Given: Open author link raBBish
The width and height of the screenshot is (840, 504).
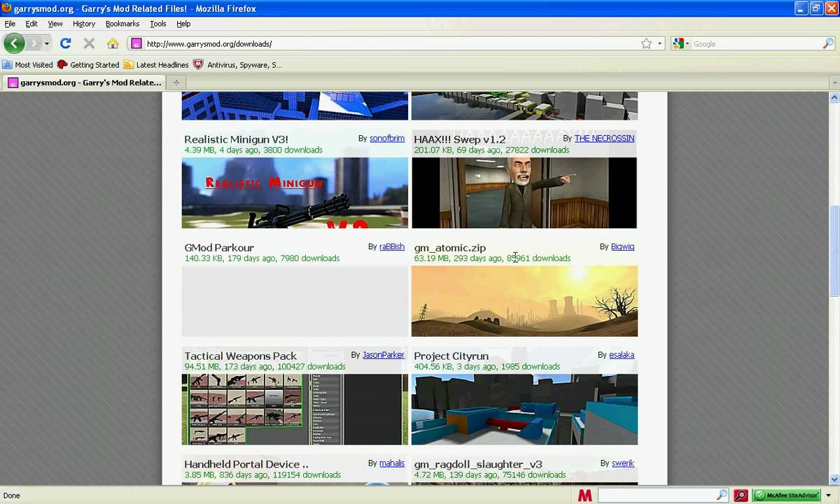Looking at the screenshot, I should (392, 247).
